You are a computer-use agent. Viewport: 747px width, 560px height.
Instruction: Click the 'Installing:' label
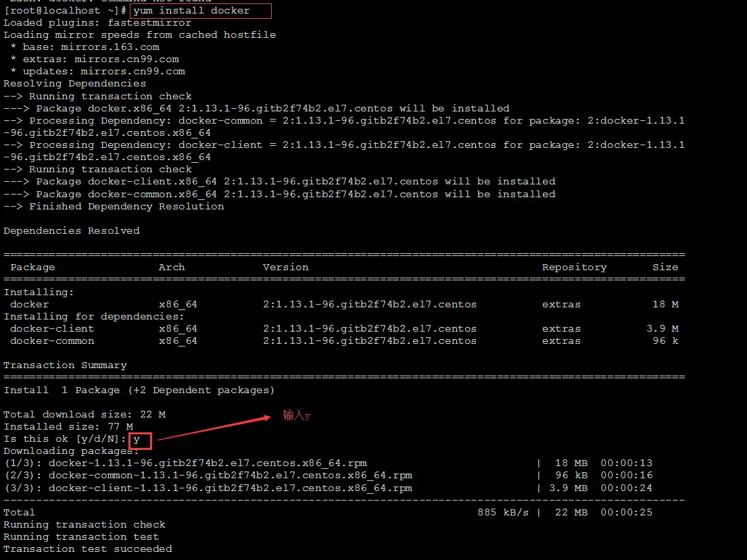click(x=39, y=292)
